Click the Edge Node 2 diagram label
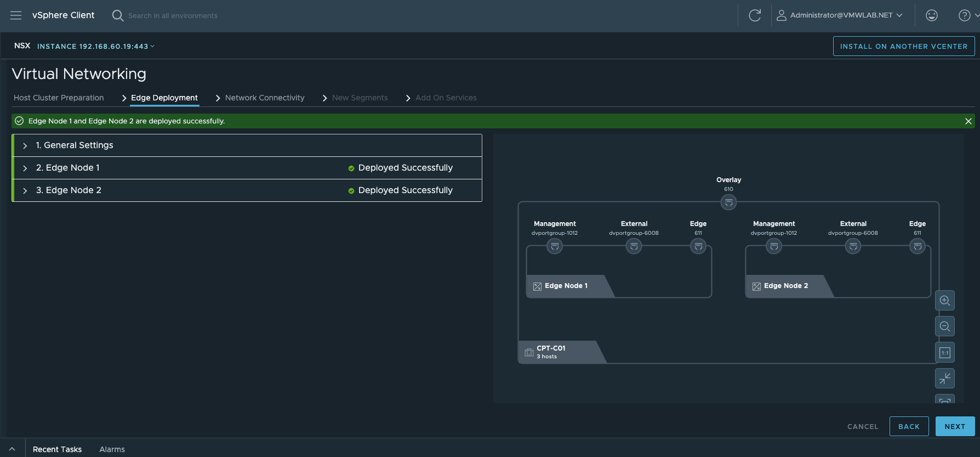 coord(786,286)
